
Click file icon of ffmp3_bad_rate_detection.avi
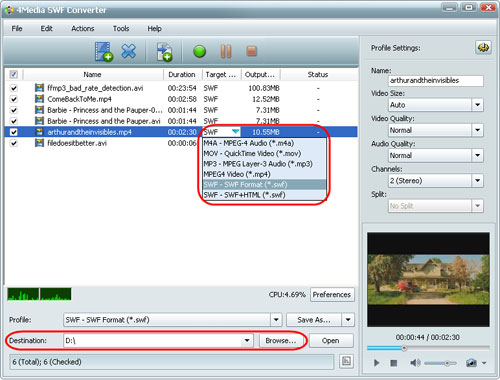pos(39,88)
